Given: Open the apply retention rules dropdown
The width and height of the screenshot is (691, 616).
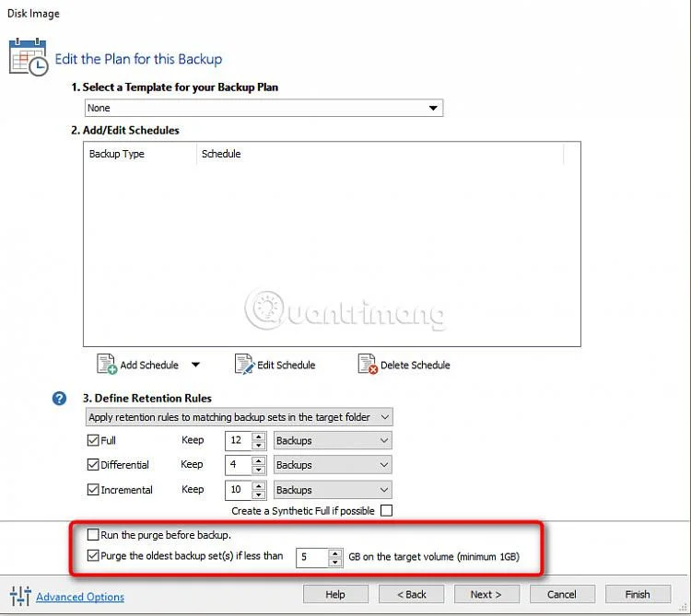Looking at the screenshot, I should [239, 416].
